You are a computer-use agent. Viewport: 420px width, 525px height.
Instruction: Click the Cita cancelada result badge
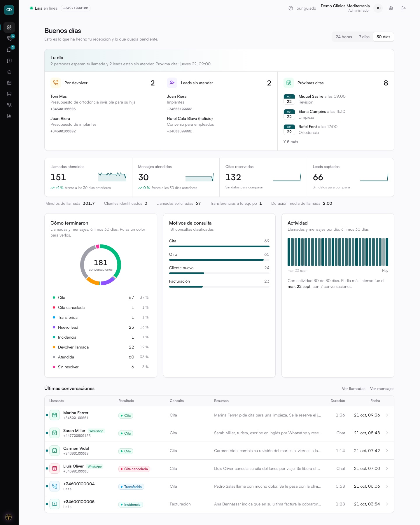(x=134, y=469)
